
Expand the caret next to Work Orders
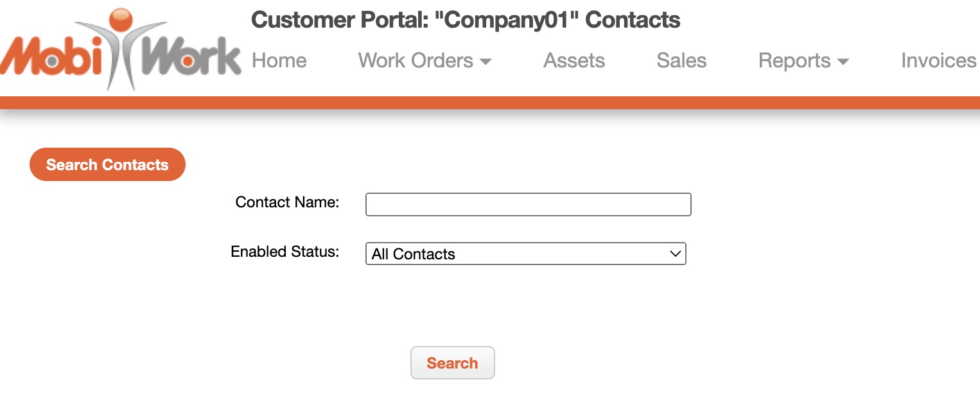click(486, 62)
